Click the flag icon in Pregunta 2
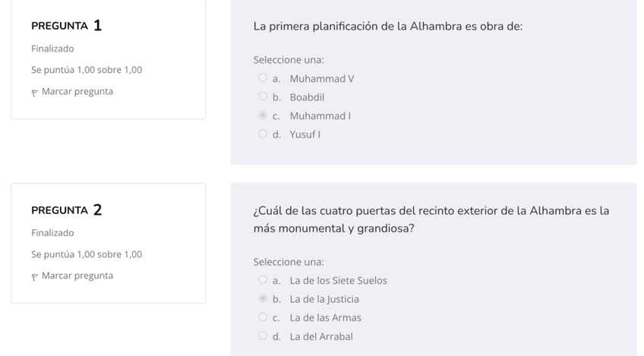This screenshot has width=644, height=356. pyautogui.click(x=35, y=276)
